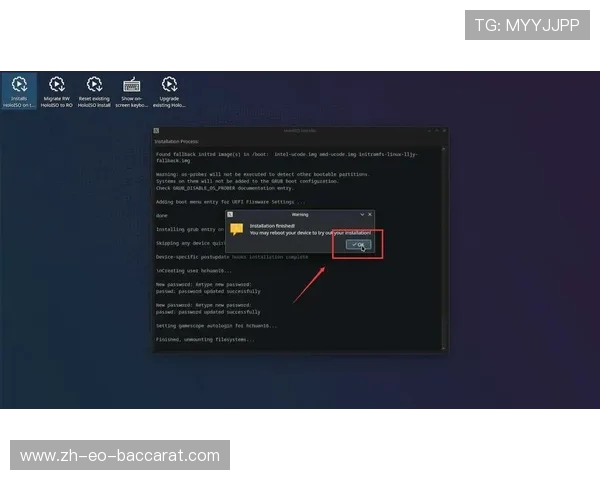Image resolution: width=600 pixels, height=480 pixels.
Task: Focus the Warning dialog's title bar
Action: 300,214
